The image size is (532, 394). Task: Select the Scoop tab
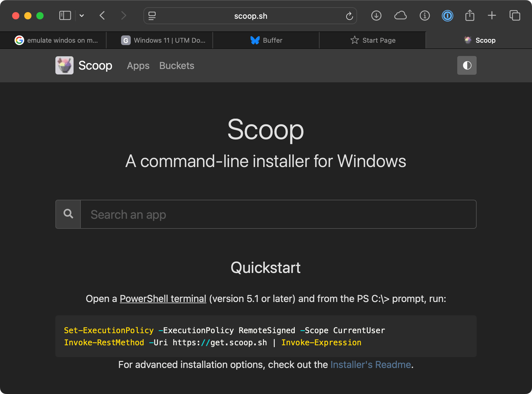pos(479,40)
